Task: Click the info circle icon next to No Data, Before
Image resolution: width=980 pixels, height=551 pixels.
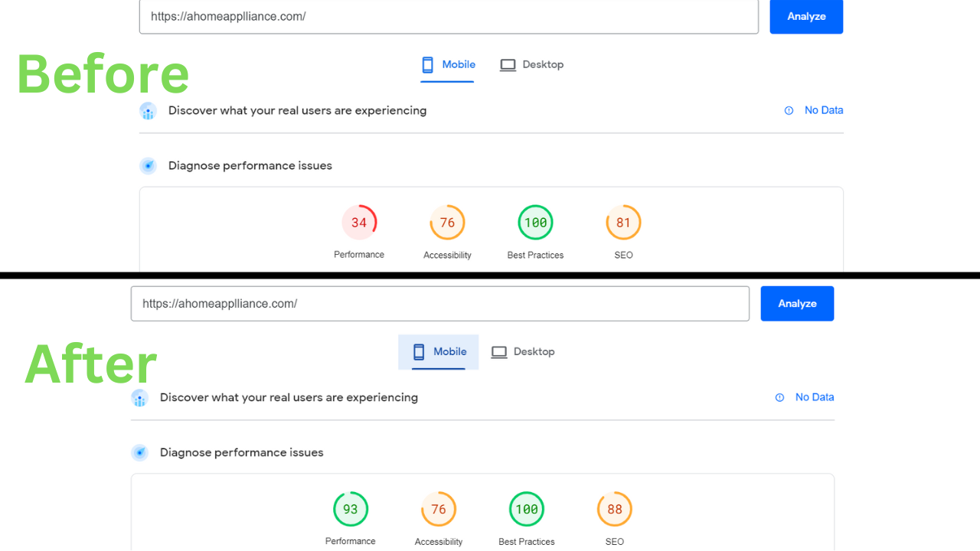Action: tap(789, 110)
